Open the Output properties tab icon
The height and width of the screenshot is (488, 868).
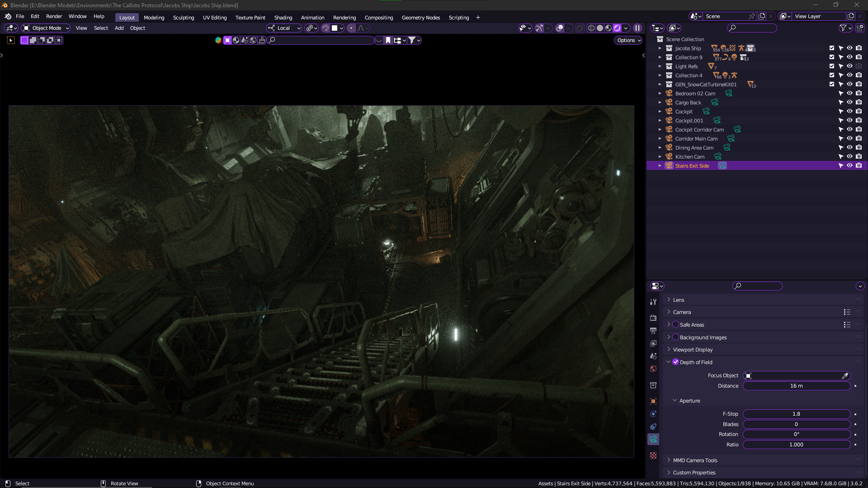point(653,331)
